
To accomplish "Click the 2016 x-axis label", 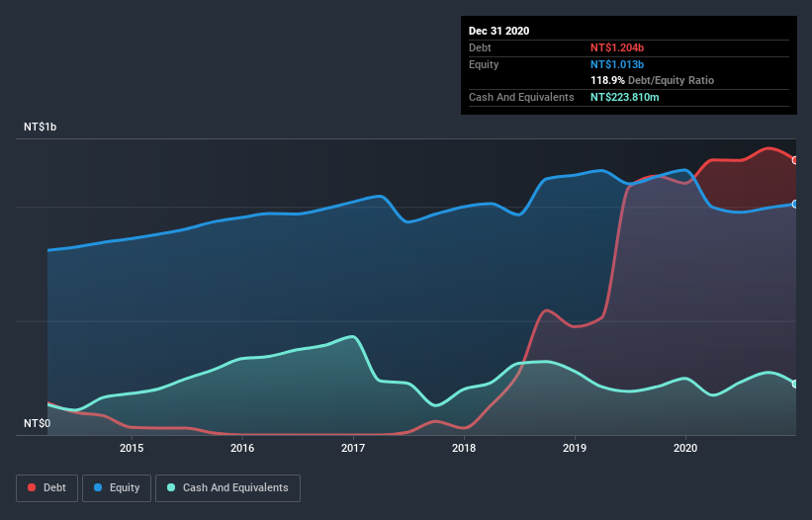I will [242, 448].
